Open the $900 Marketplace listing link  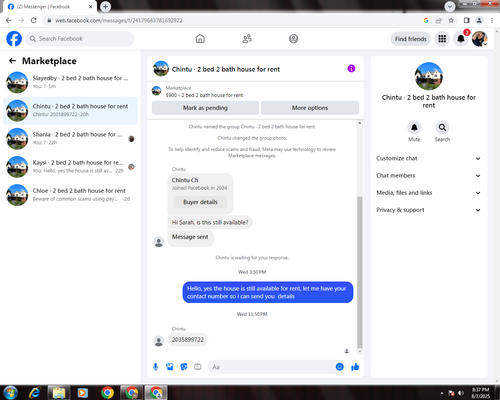204,95
